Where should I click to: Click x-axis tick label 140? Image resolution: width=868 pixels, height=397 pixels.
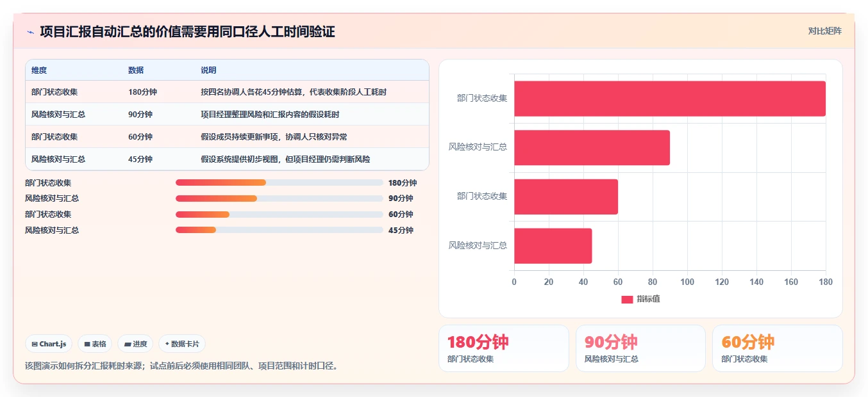756,282
